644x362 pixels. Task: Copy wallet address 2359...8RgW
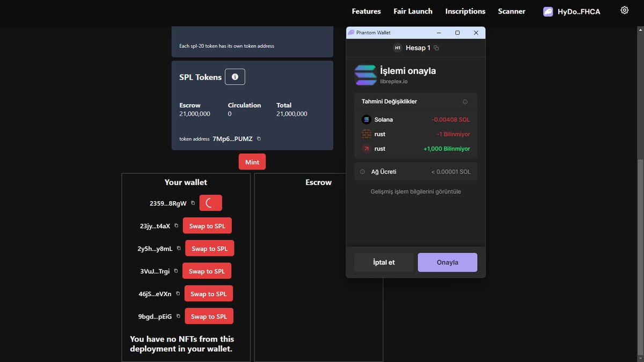point(193,203)
